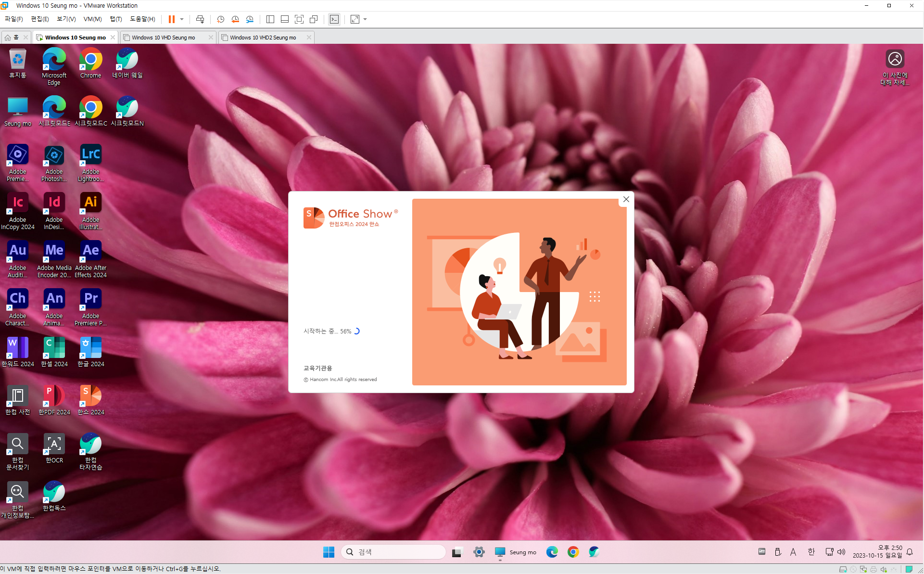Expand the stretch guest dropdown arrow
The width and height of the screenshot is (924, 574).
coord(365,19)
